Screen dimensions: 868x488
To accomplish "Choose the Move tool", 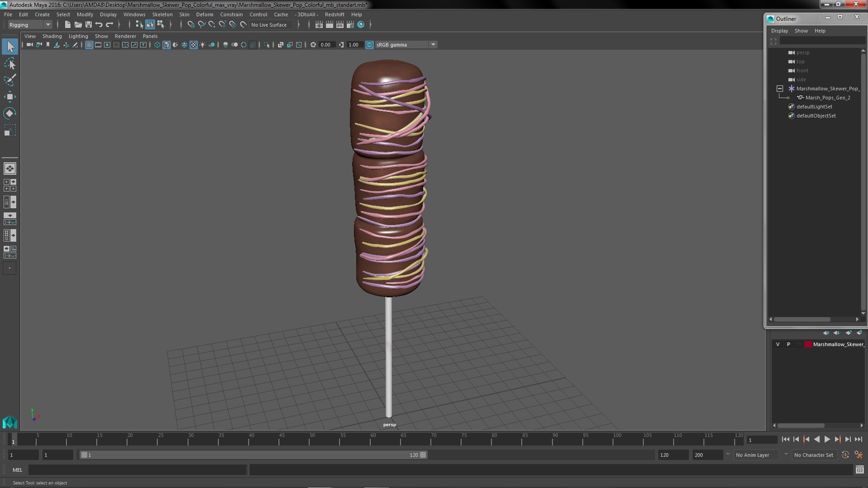I will (x=9, y=97).
